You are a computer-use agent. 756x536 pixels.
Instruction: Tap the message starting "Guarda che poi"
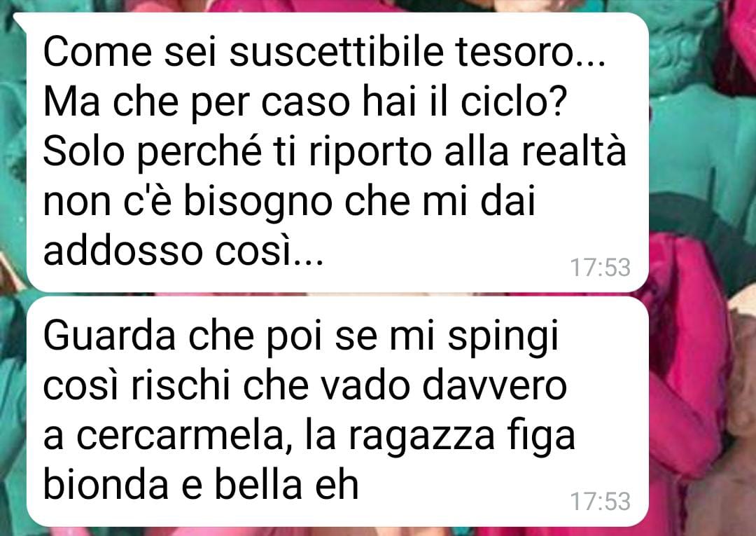coord(337,411)
